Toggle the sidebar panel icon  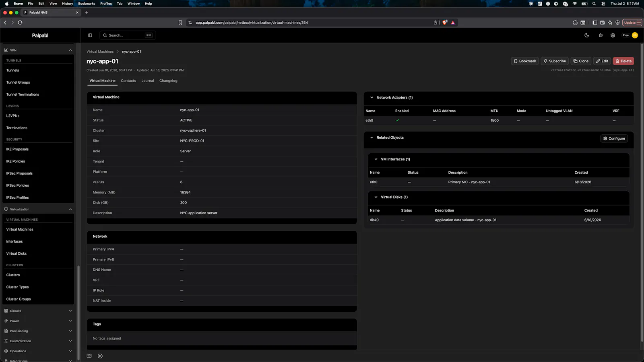tap(90, 35)
